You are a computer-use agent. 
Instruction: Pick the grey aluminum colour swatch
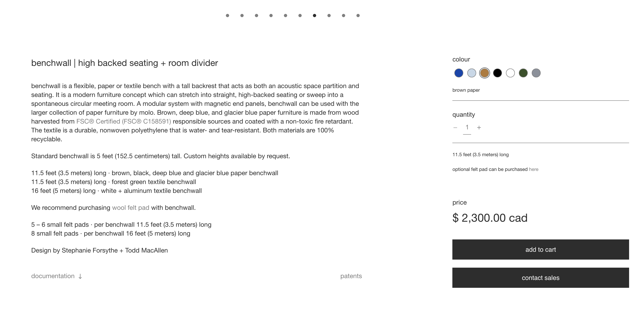point(536,73)
